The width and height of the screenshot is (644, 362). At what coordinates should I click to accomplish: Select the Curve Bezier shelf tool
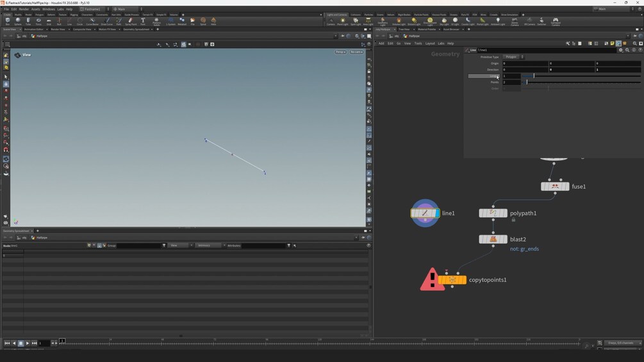coord(92,21)
